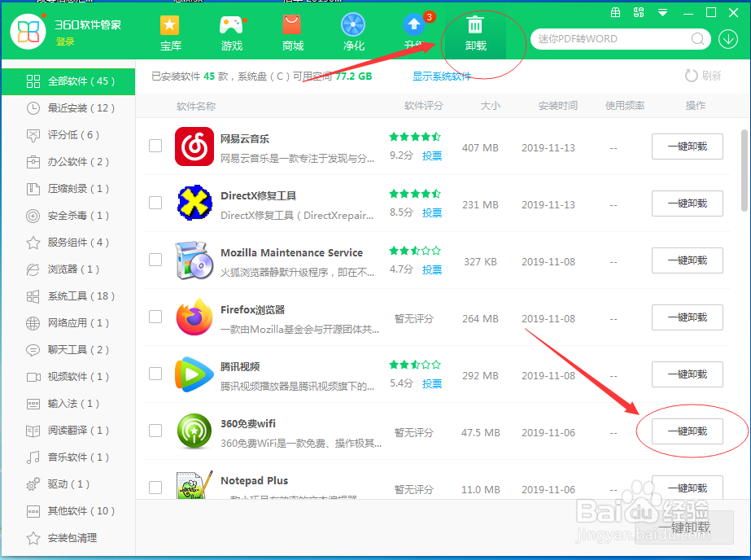Screen dimensions: 751x560
Task: Check the 腾讯视频 checkbox
Action: [x=155, y=374]
